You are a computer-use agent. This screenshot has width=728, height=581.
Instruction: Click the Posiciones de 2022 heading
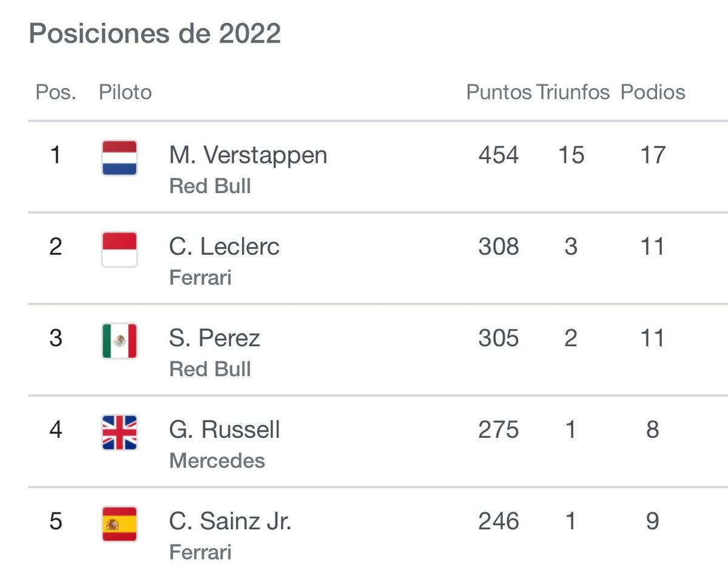click(x=155, y=33)
